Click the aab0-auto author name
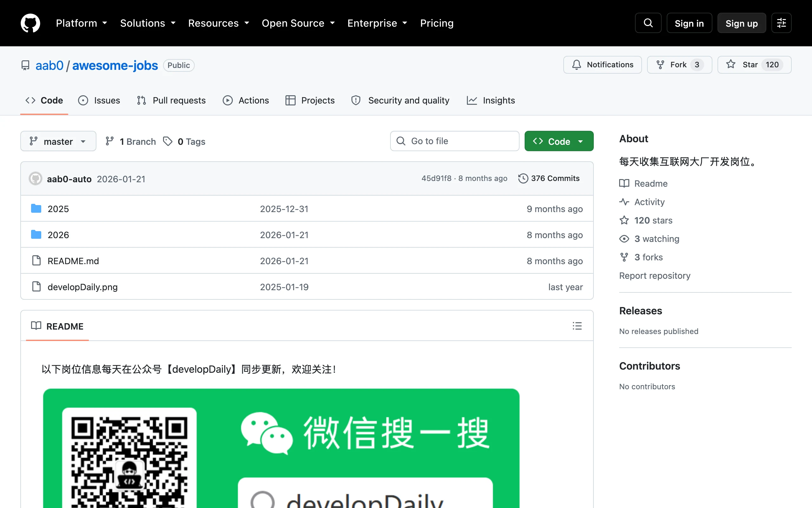Screen dimensions: 812x508 coord(69,179)
